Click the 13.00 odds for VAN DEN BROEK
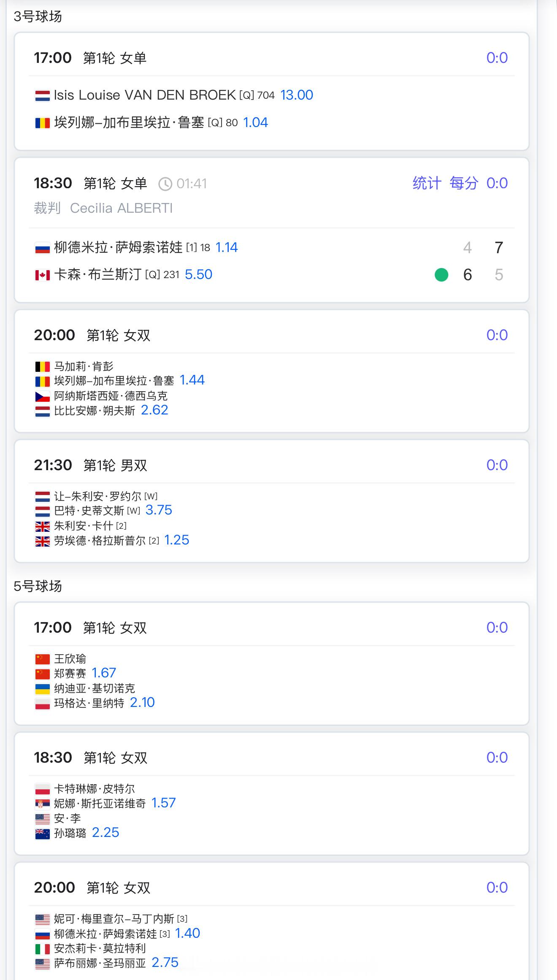 (297, 95)
